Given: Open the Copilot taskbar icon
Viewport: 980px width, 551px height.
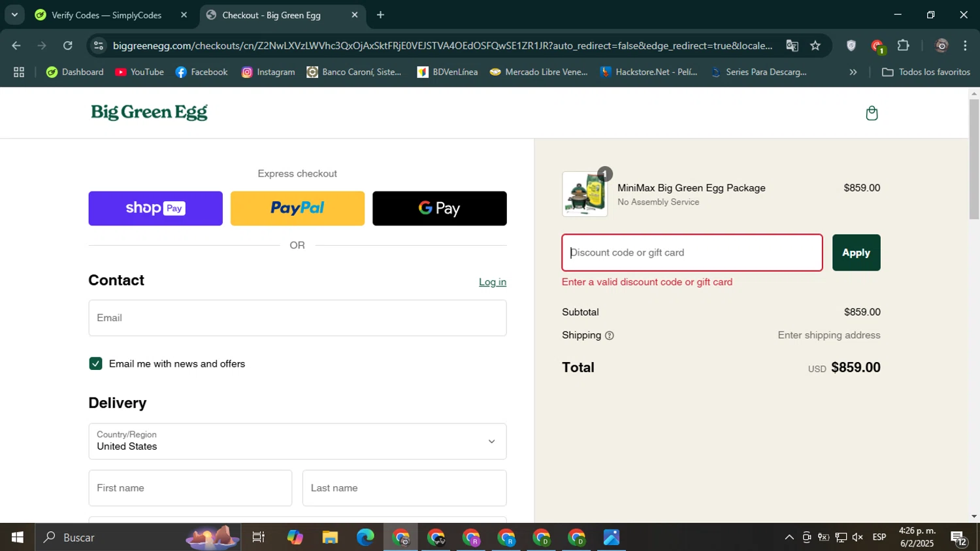Looking at the screenshot, I should tap(295, 537).
